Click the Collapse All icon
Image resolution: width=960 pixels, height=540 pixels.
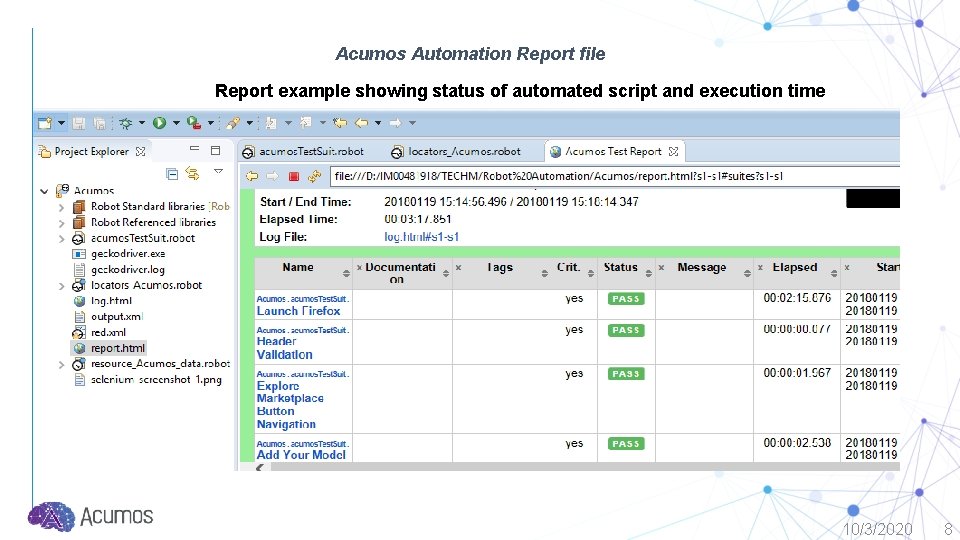pos(172,174)
